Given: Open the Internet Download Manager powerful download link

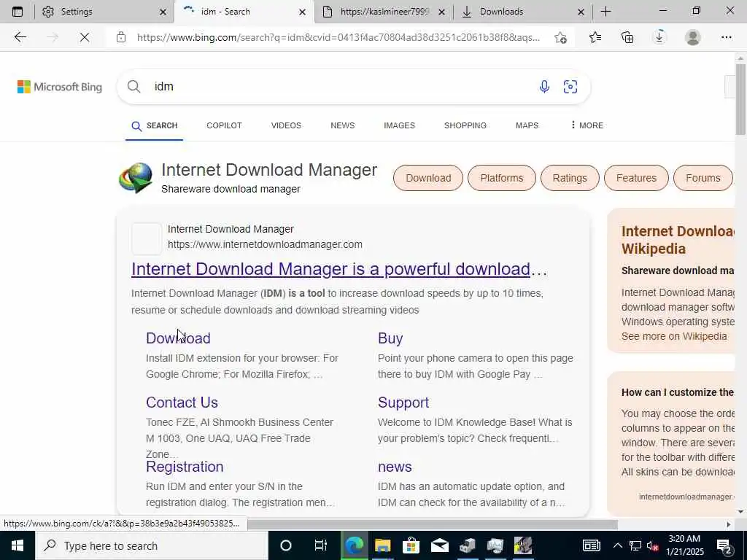Looking at the screenshot, I should pos(339,269).
